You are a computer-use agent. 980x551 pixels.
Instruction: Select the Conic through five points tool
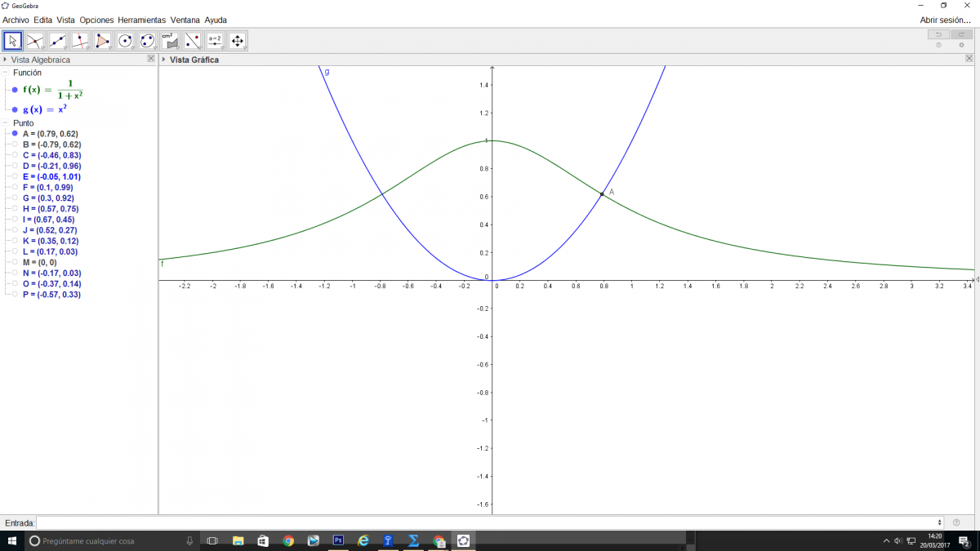[148, 40]
